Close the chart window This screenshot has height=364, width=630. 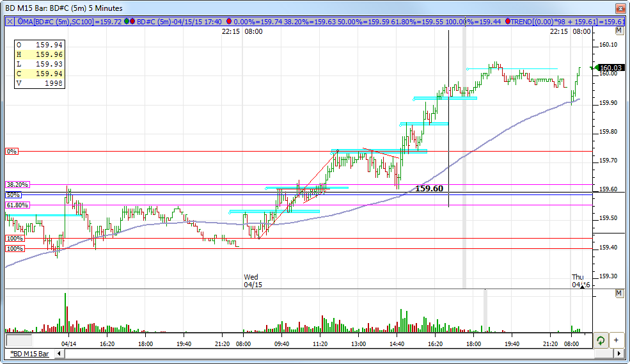620,8
